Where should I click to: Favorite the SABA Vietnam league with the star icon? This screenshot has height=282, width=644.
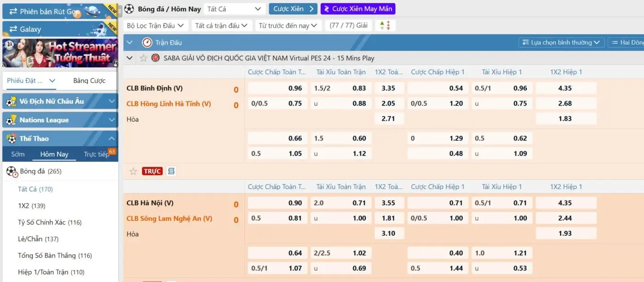pos(144,58)
